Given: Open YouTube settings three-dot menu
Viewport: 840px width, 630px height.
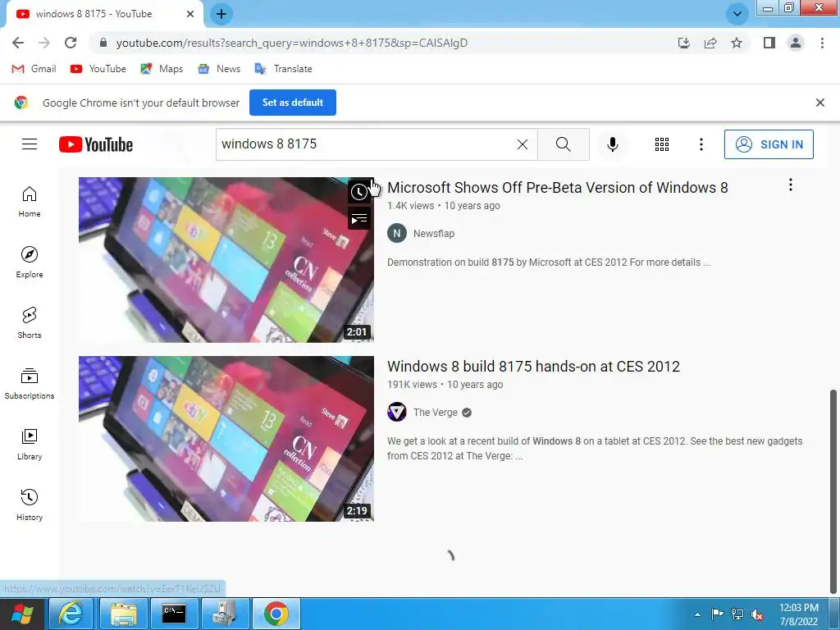Looking at the screenshot, I should click(x=701, y=144).
